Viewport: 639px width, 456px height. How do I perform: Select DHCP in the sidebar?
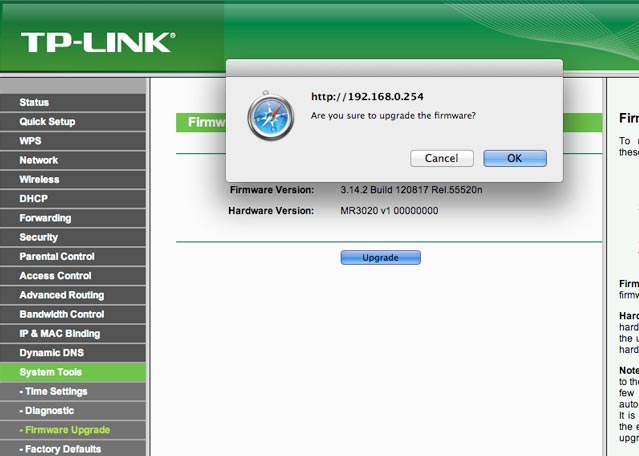point(33,199)
